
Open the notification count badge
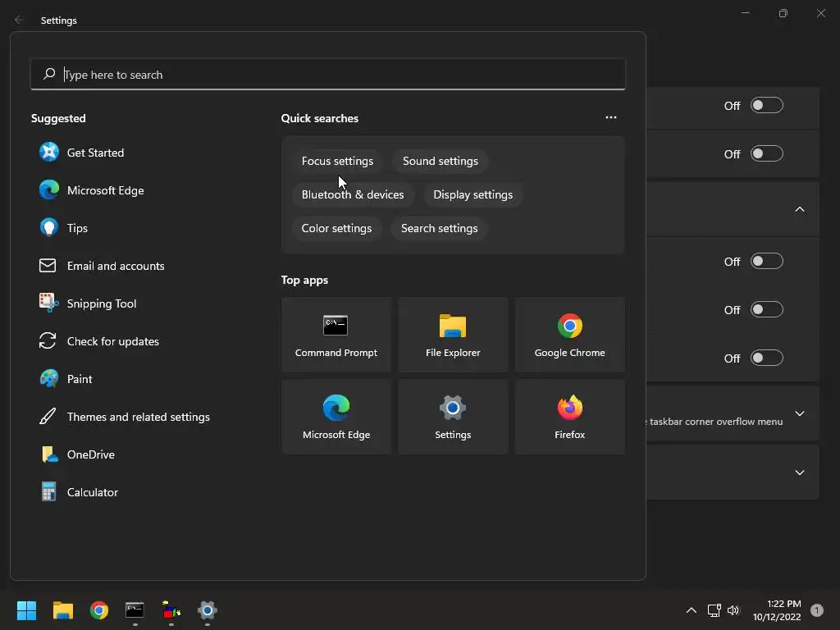(816, 610)
